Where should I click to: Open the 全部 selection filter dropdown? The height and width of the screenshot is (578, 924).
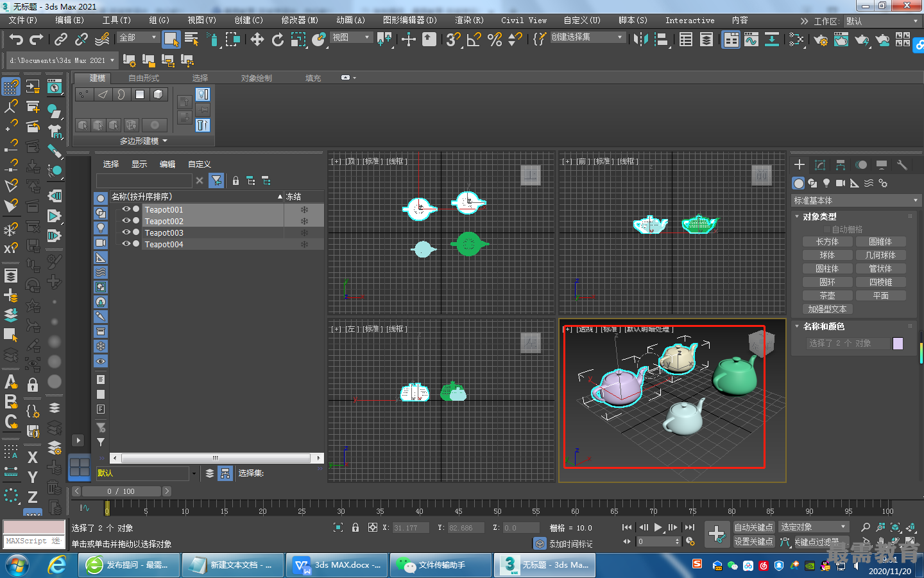point(138,37)
